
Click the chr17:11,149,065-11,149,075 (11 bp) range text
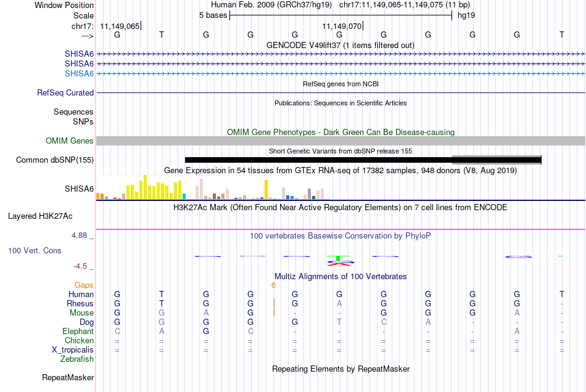tap(405, 5)
